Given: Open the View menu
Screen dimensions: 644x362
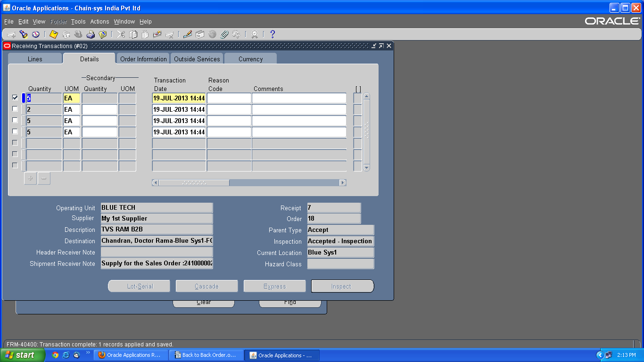Looking at the screenshot, I should pos(39,22).
